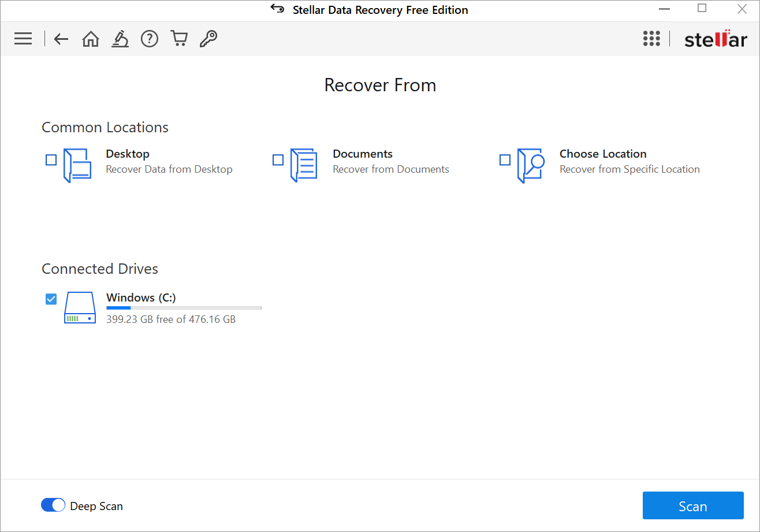
Task: Check the Documents recovery checkbox
Action: click(x=278, y=159)
